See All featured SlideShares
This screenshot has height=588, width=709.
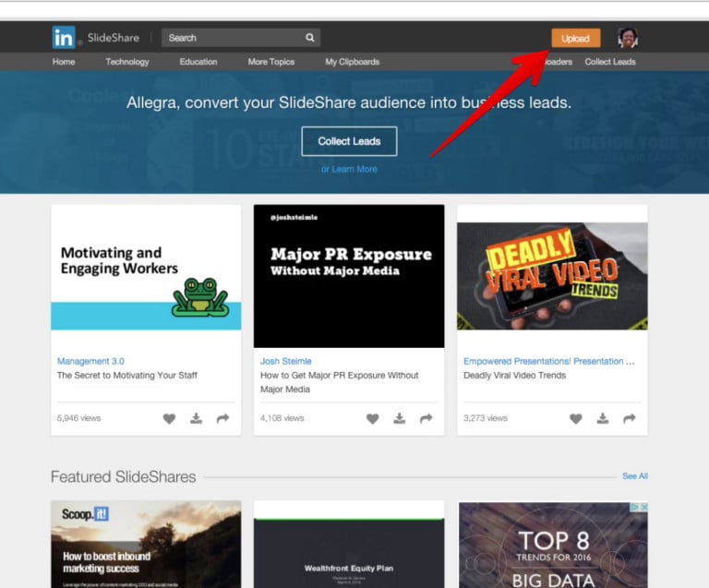click(x=635, y=476)
